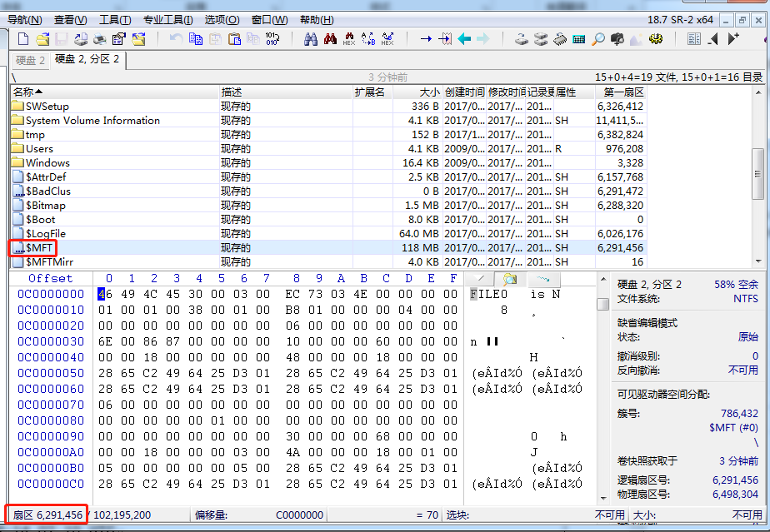Sort by the 扩展名 column header
Viewport: 770px width, 532px height.
372,92
